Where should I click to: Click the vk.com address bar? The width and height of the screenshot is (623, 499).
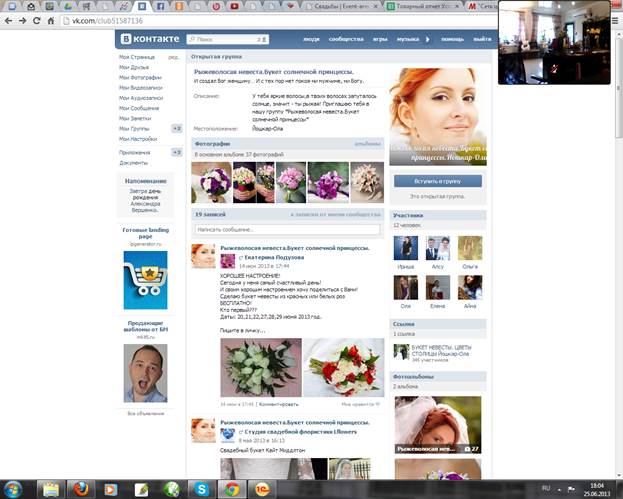point(278,21)
